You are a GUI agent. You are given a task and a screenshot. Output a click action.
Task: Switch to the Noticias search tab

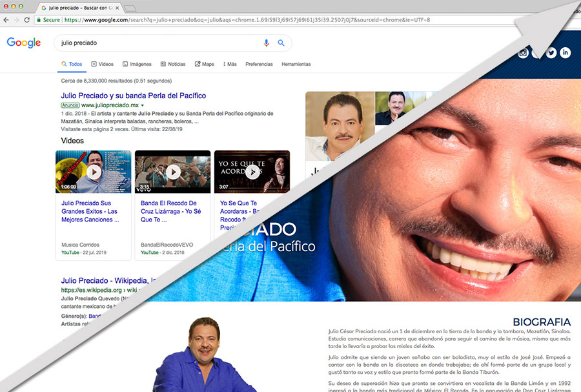tap(173, 64)
